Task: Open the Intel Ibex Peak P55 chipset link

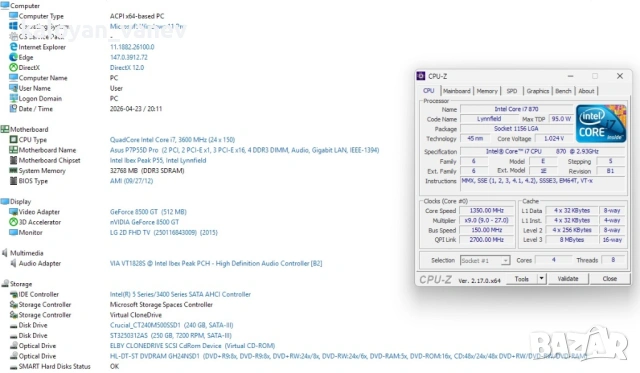Action: coord(158,160)
